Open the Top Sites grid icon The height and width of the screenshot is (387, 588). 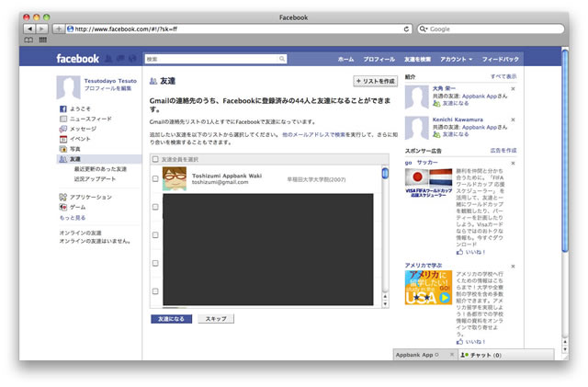43,40
